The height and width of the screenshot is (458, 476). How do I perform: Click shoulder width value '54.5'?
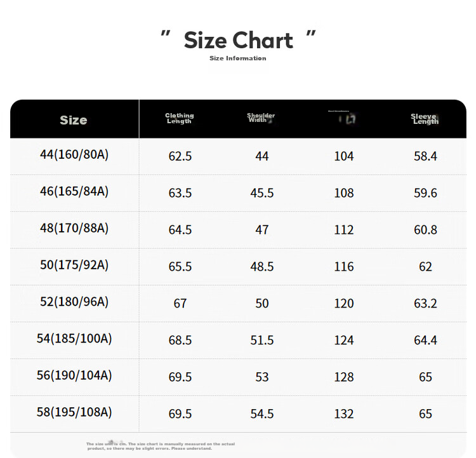tap(262, 414)
